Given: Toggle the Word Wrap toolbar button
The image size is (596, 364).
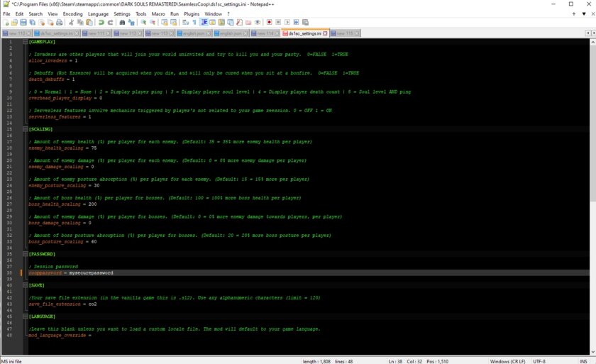Looking at the screenshot, I should pos(185,23).
